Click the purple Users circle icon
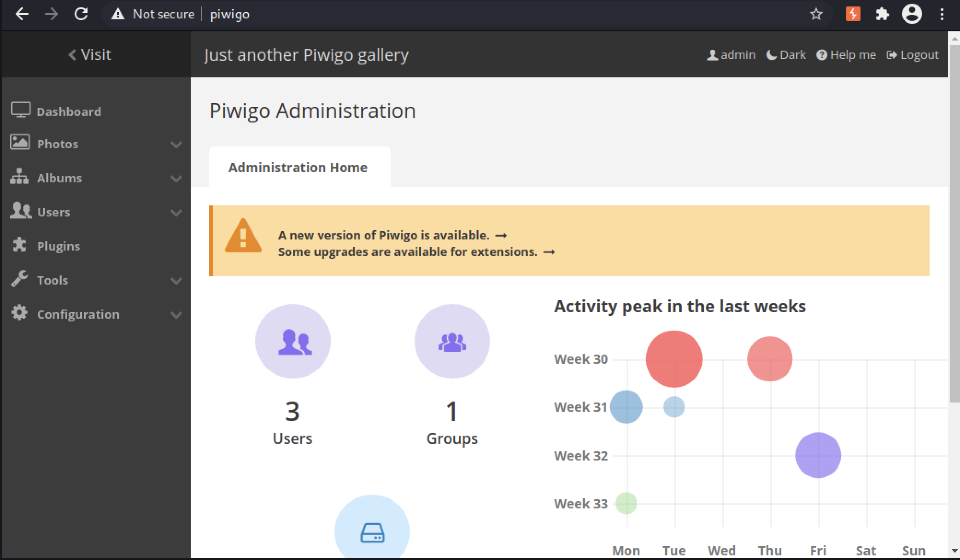960x560 pixels. [x=293, y=341]
